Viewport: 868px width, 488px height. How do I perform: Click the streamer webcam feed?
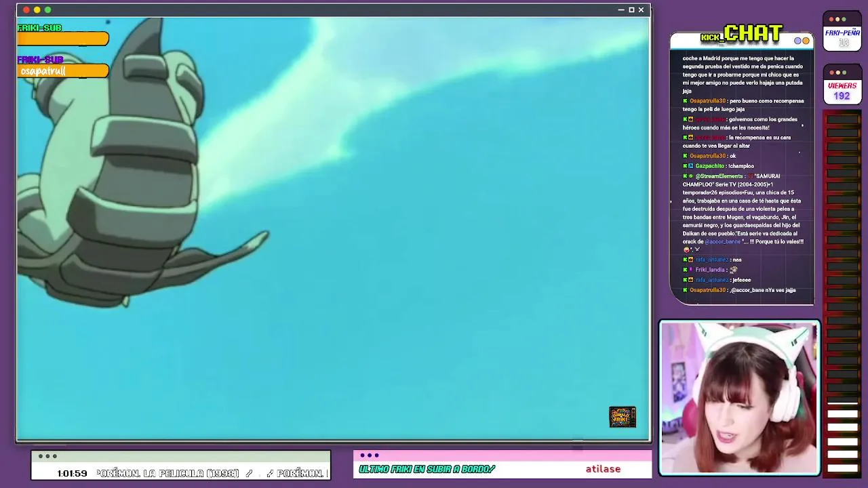(740, 398)
